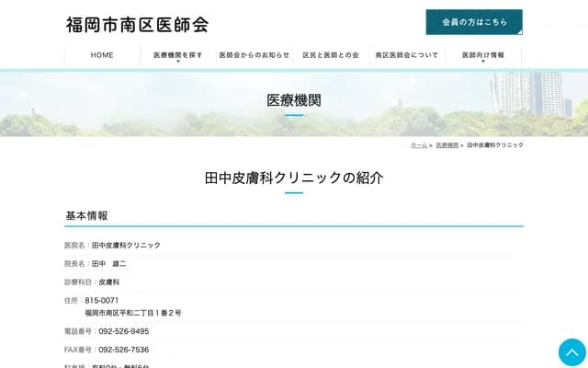Image resolution: width=588 pixels, height=368 pixels.
Task: Click 田中皮膚科クリニック in the breadcrumb
Action: point(495,145)
